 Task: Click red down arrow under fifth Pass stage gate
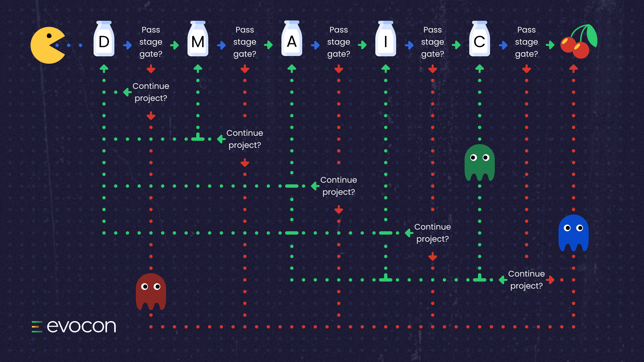[527, 69]
